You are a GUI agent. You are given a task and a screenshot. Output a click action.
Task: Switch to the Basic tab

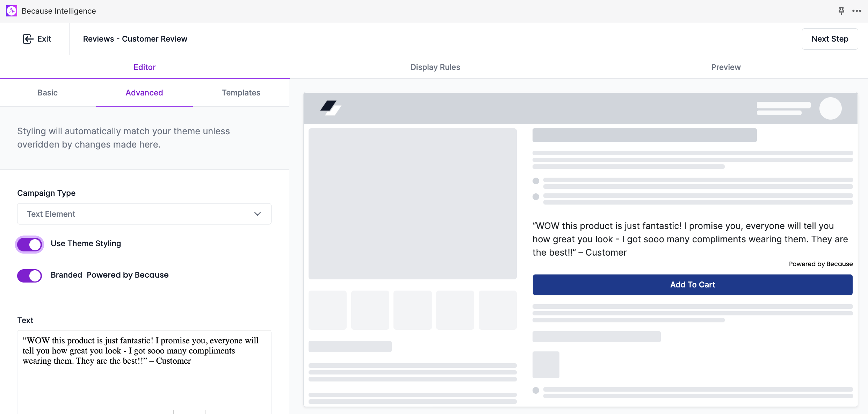[x=48, y=93]
